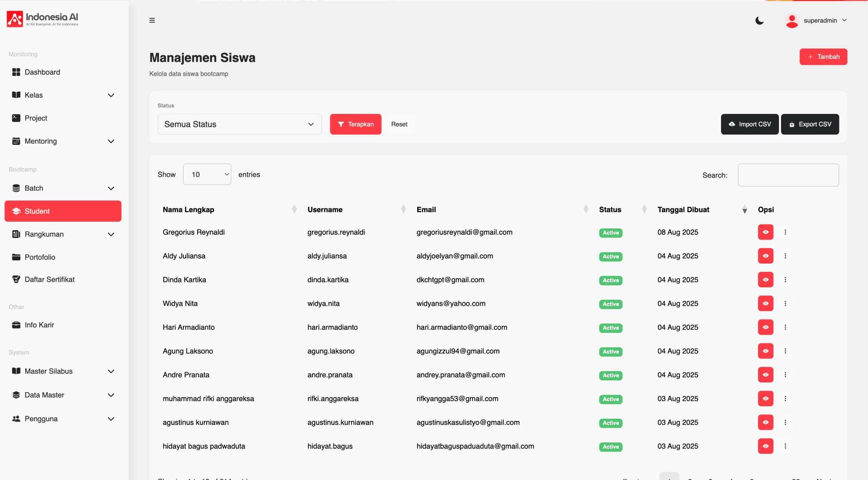868x480 pixels.
Task: Open the Show entries count dropdown
Action: (207, 174)
